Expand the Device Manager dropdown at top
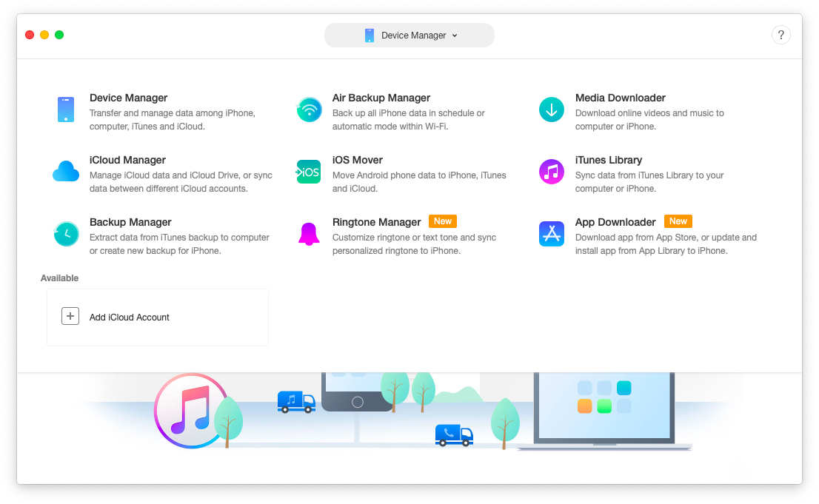 tap(409, 35)
